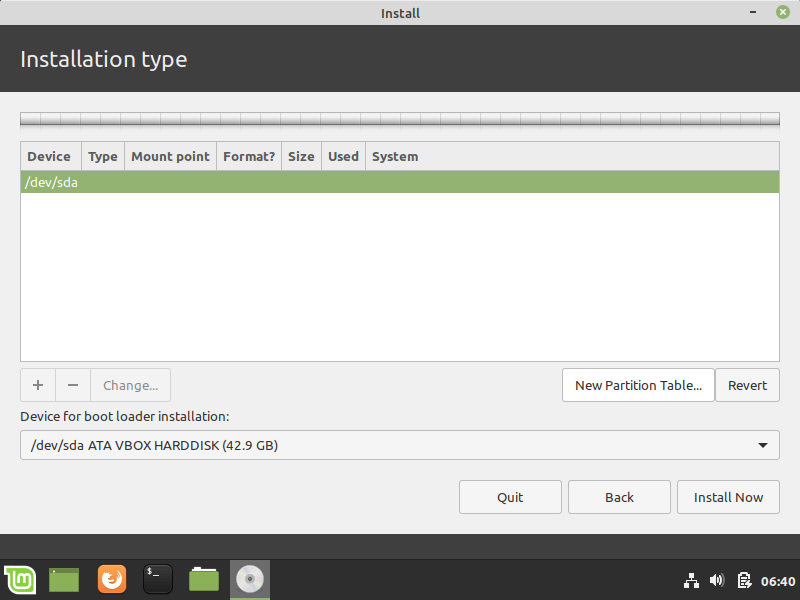The width and height of the screenshot is (800, 600).
Task: Open the boot loader device dropdown
Action: coord(399,445)
